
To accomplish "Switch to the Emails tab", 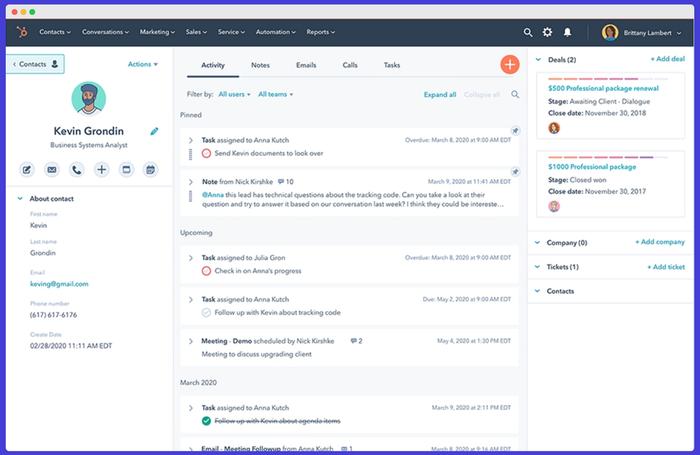I will click(306, 65).
